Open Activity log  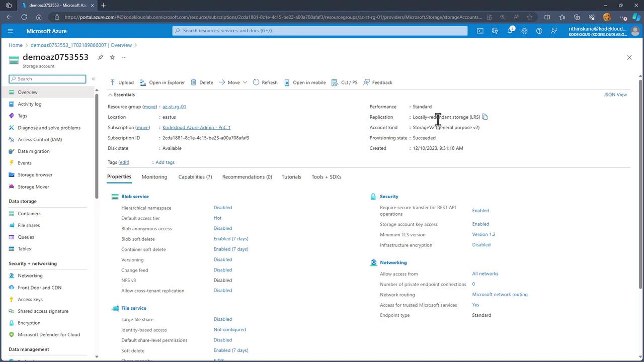click(x=30, y=104)
